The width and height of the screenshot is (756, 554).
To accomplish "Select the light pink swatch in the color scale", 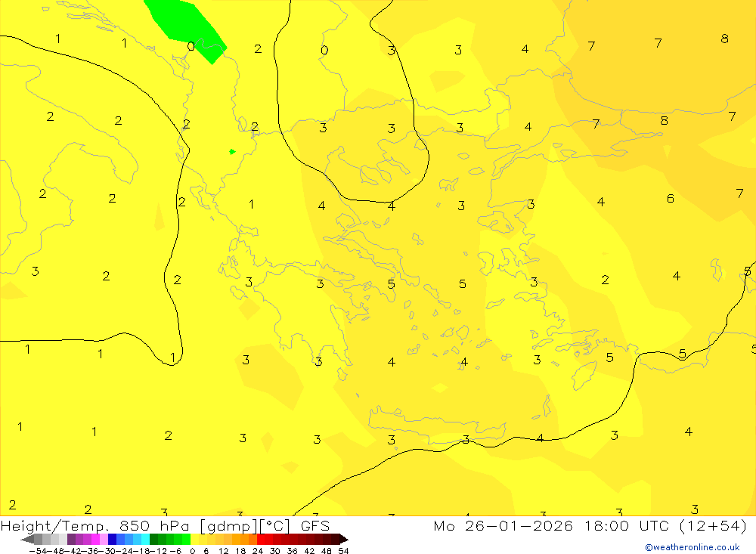I will [104, 540].
